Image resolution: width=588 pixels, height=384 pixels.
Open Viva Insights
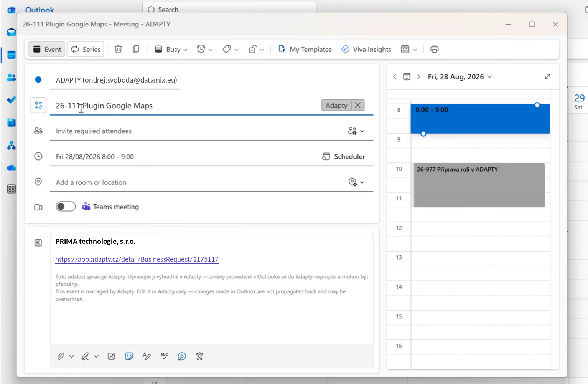(366, 49)
